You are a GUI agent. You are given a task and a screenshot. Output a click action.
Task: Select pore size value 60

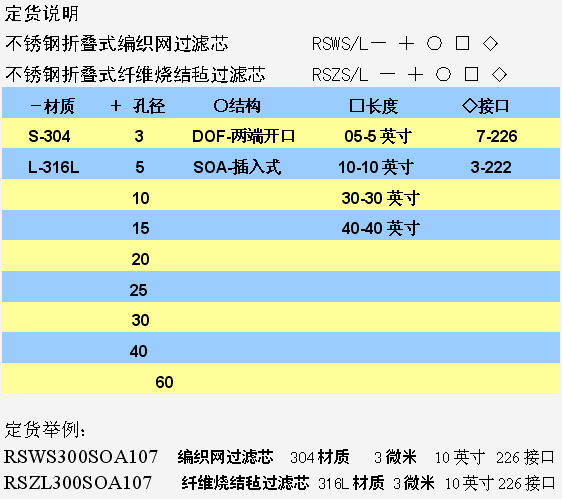(x=164, y=382)
